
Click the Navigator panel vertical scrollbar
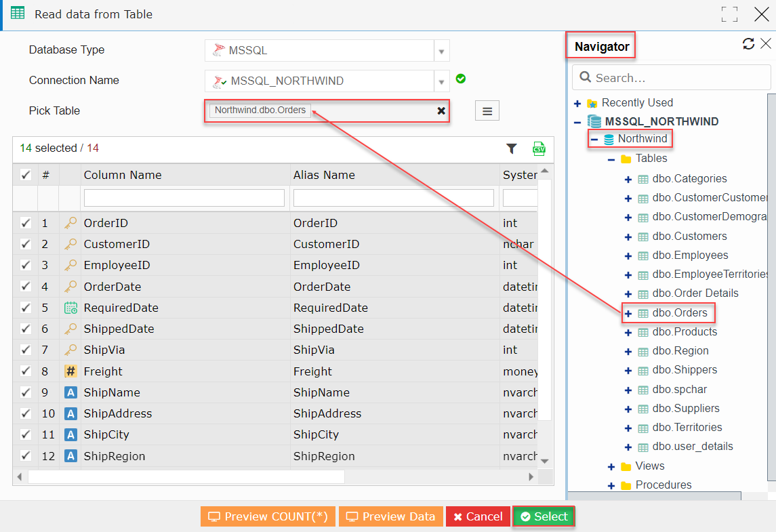[x=771, y=287]
